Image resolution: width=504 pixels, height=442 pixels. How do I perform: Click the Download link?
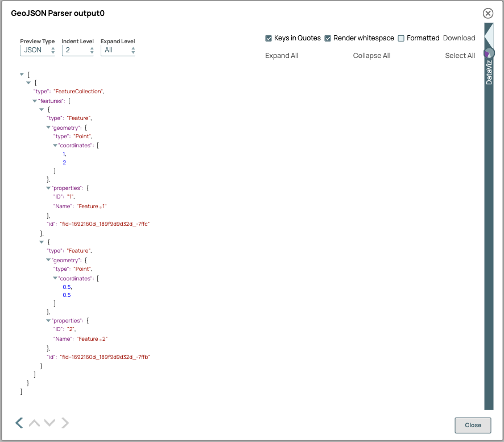[x=460, y=38]
